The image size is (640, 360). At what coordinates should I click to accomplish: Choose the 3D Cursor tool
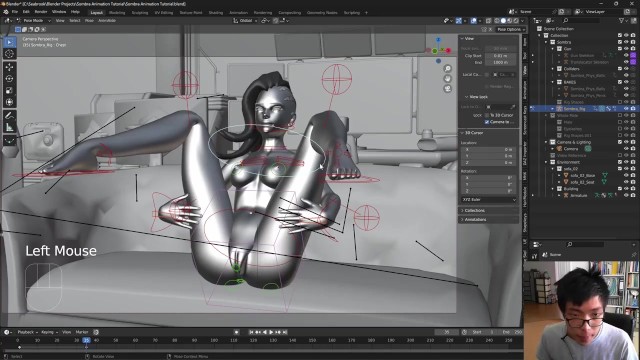click(9, 53)
